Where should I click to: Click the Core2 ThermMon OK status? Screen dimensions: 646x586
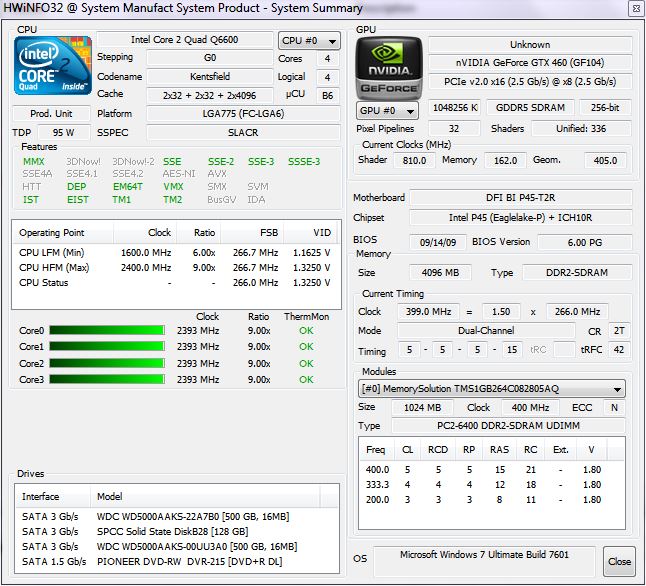[306, 363]
